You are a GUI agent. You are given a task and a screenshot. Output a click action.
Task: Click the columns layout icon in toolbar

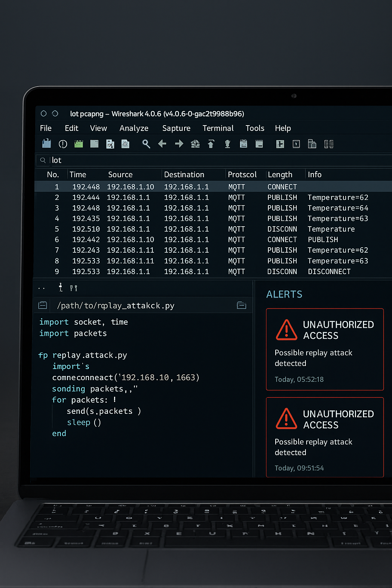coord(329,144)
